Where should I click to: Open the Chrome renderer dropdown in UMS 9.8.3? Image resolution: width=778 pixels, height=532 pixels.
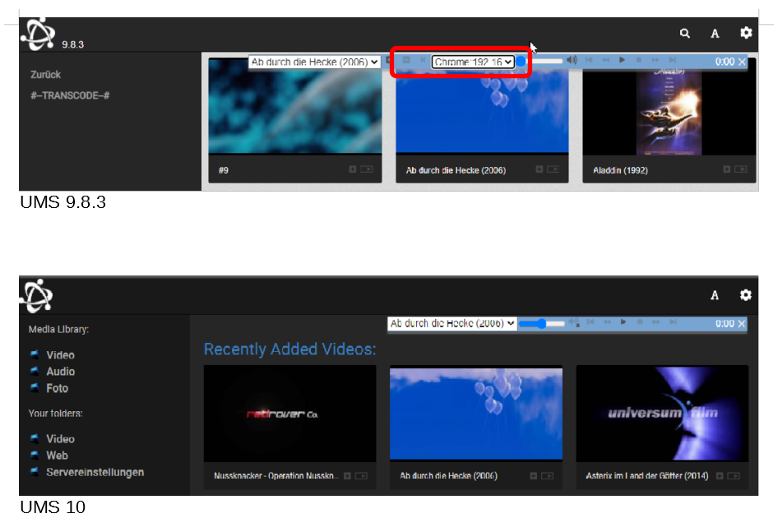[473, 62]
